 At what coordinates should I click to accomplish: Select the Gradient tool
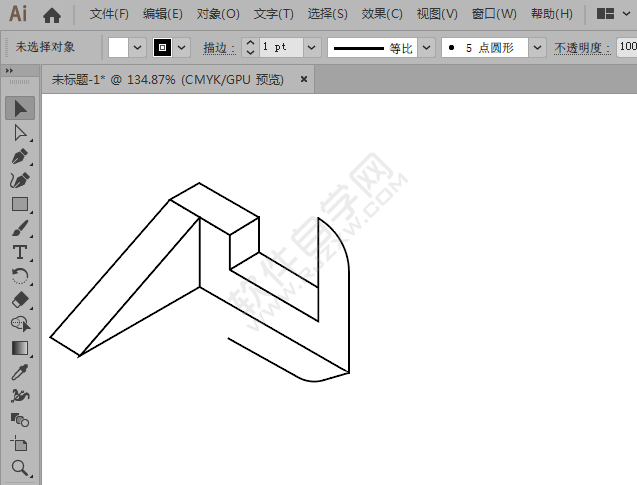click(20, 348)
